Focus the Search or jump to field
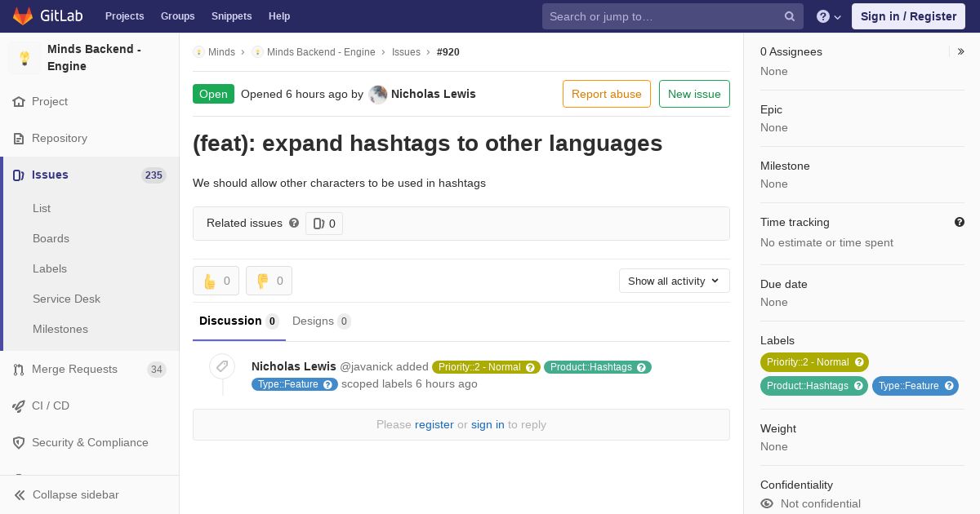 click(x=661, y=16)
